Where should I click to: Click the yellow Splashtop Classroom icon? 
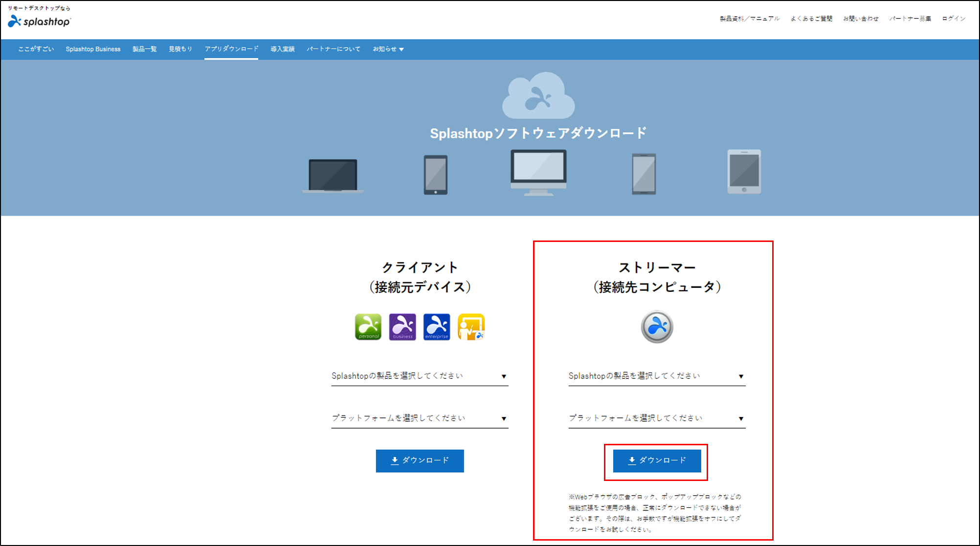(x=470, y=327)
